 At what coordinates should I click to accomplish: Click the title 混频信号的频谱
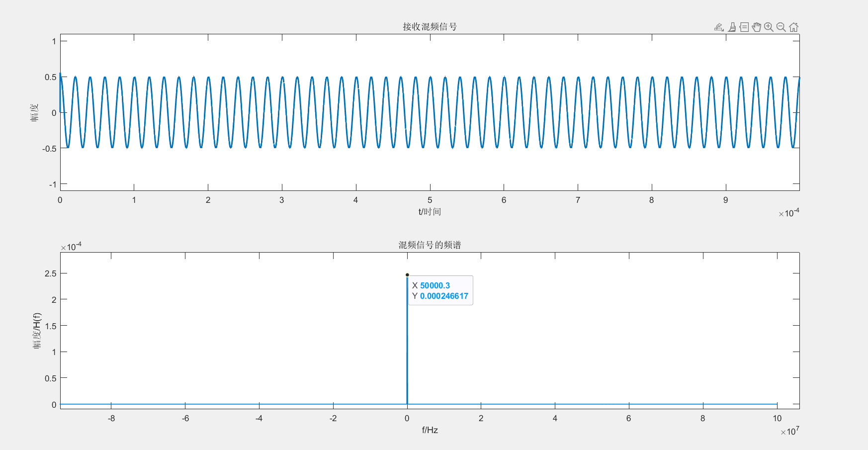[x=431, y=245]
